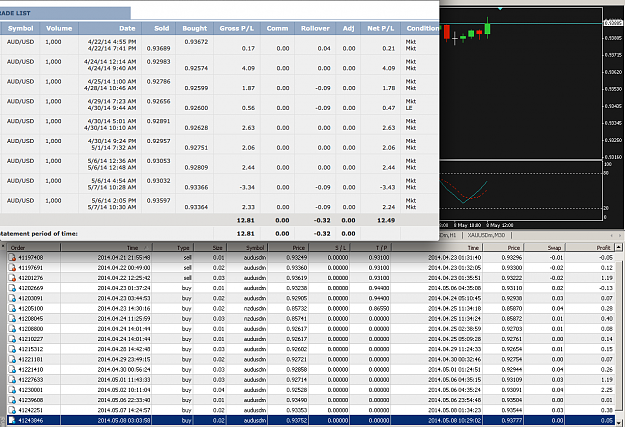Click the icon of order 41221181

coord(12,359)
